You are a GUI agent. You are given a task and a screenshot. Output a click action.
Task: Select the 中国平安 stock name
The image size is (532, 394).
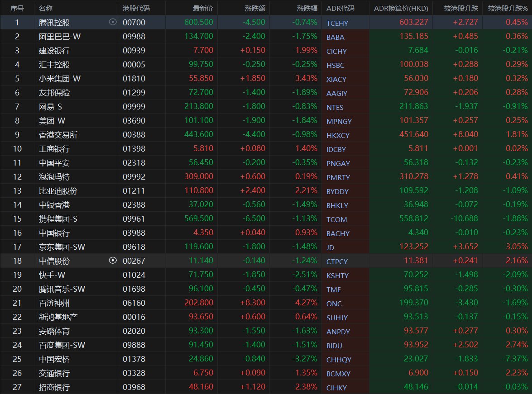tap(54, 163)
